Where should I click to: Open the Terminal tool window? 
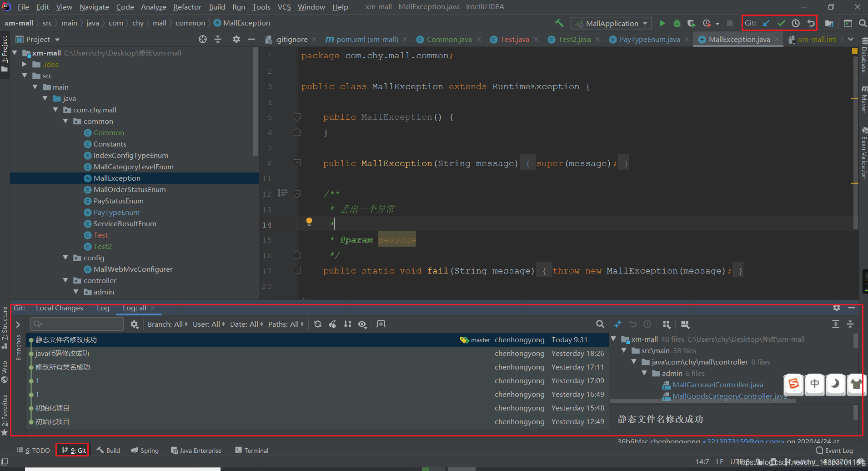click(251, 451)
